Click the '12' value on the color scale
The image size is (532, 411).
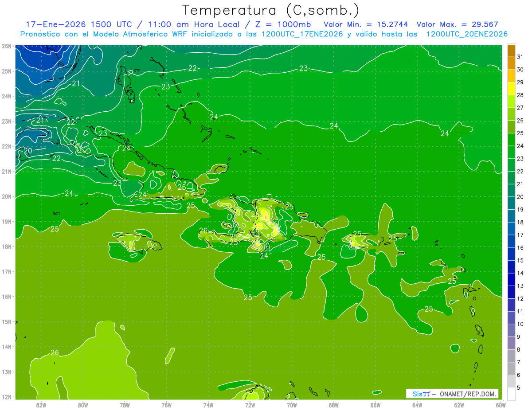[x=520, y=298]
